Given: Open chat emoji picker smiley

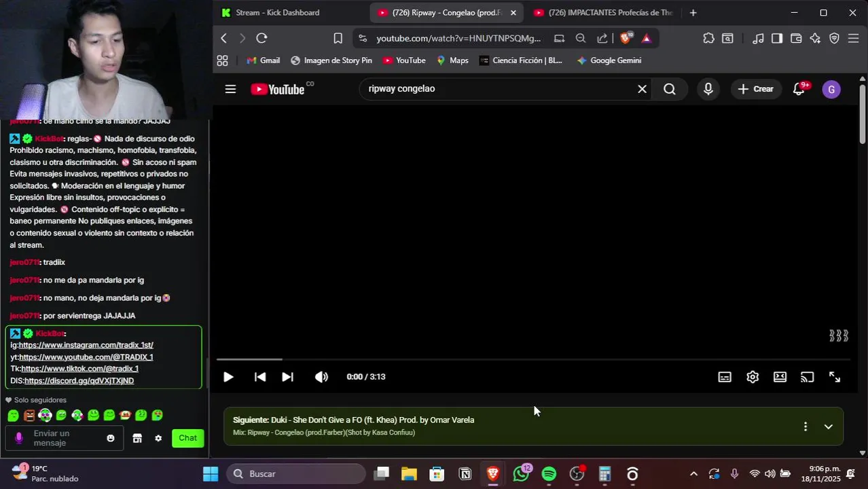Looking at the screenshot, I should coord(111,438).
